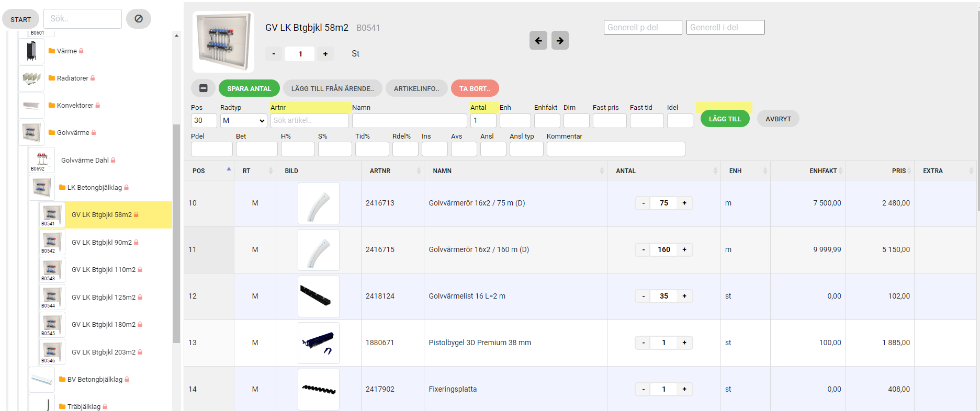Click the dark minus collapse icon near SPARA ANTAL
The width and height of the screenshot is (980, 411).
pyautogui.click(x=204, y=88)
